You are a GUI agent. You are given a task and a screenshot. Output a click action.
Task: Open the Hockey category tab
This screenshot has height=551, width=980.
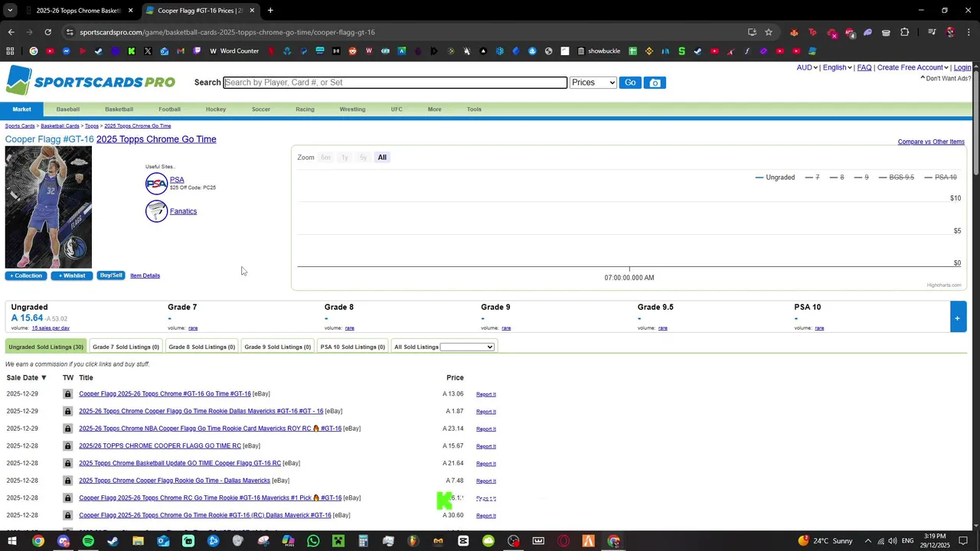[x=216, y=109]
